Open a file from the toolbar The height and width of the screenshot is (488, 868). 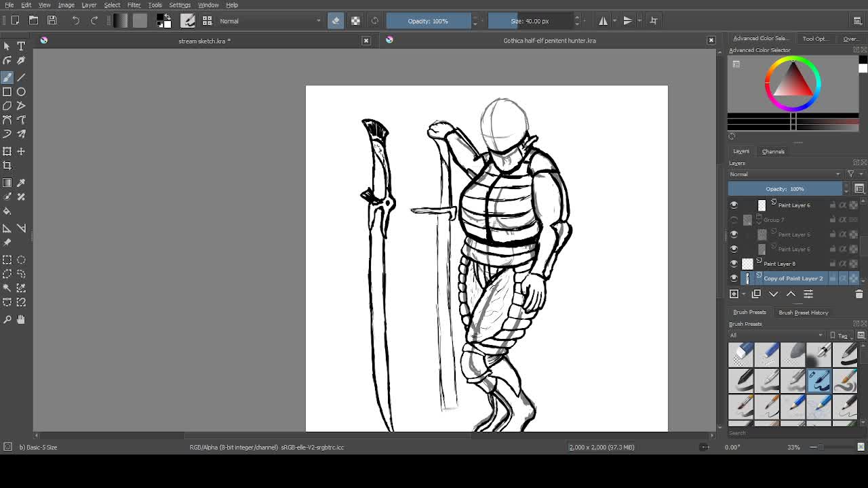click(x=33, y=21)
